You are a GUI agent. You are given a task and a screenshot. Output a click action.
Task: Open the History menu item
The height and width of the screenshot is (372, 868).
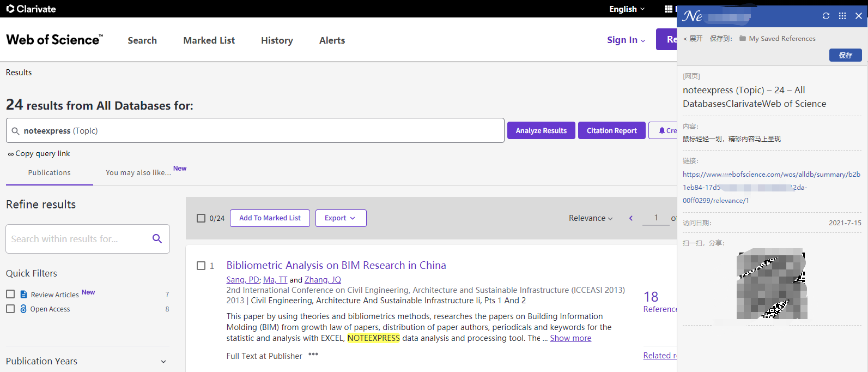(x=277, y=40)
